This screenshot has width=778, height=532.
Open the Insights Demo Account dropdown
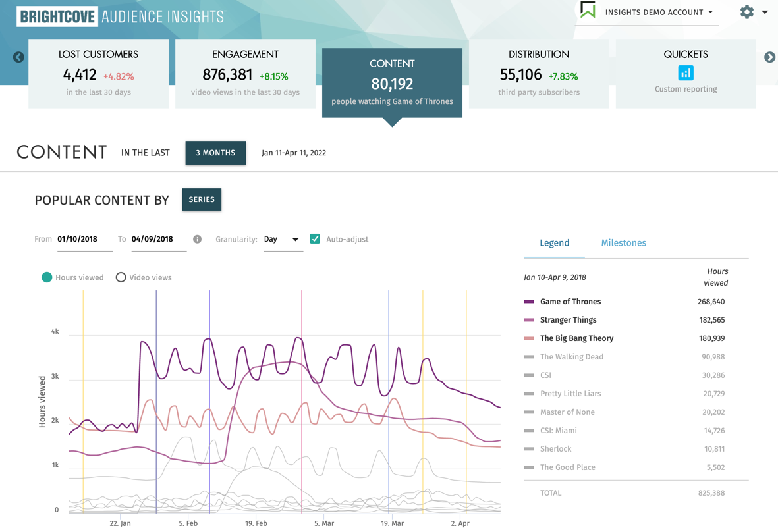click(659, 13)
